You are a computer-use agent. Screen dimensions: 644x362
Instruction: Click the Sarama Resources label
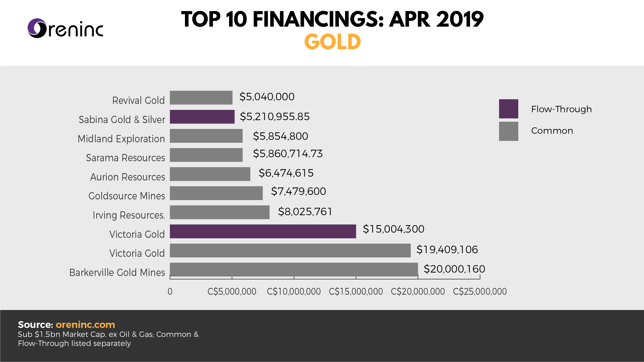click(125, 158)
